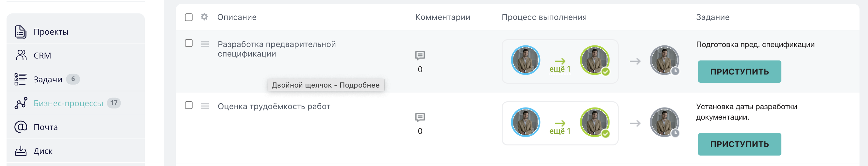868x166 pixels.
Task: Expand 'ещё 1' participants in second row
Action: pyautogui.click(x=560, y=131)
